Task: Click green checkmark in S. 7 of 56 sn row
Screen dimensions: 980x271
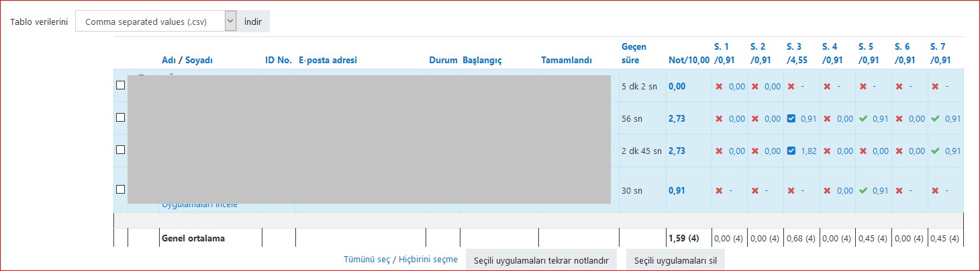Action: [x=935, y=119]
